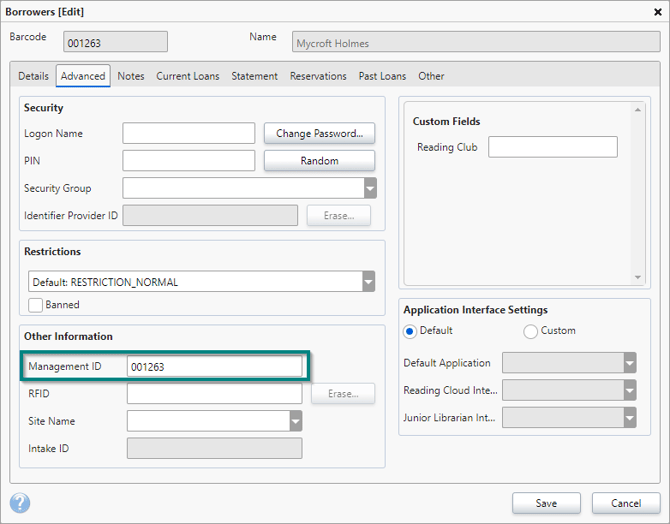Open the Junior Librarian Interface dropdown
This screenshot has width=670, height=524.
(x=630, y=418)
